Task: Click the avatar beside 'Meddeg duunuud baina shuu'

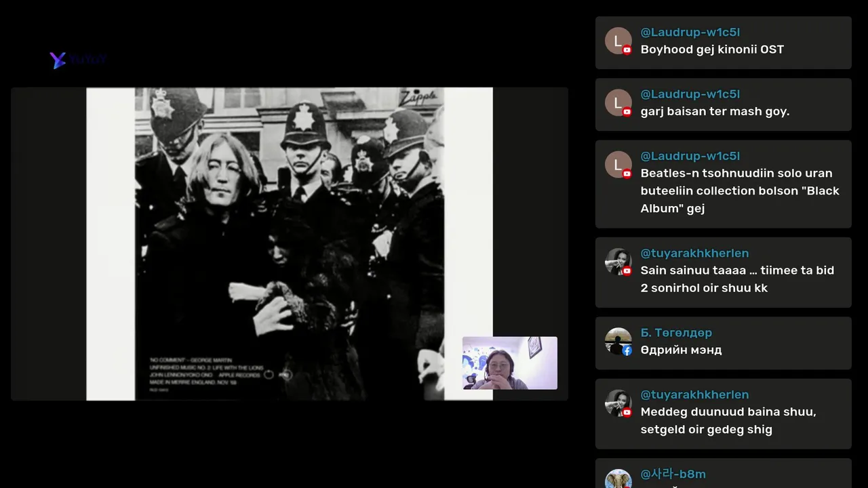Action: point(618,403)
